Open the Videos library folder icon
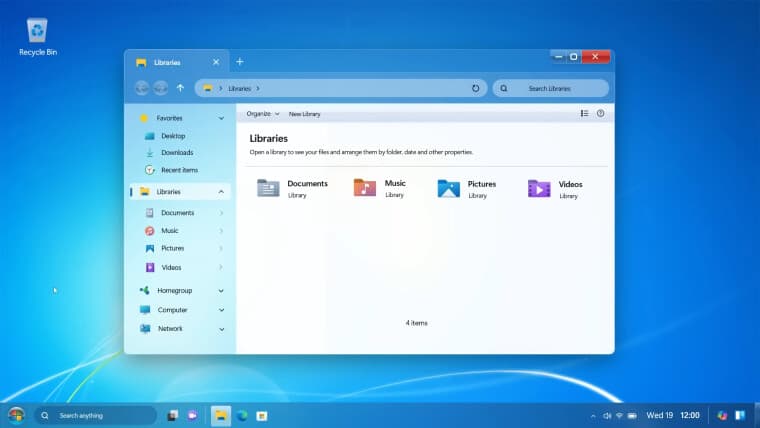Screen dimensions: 760x428 coord(539,189)
